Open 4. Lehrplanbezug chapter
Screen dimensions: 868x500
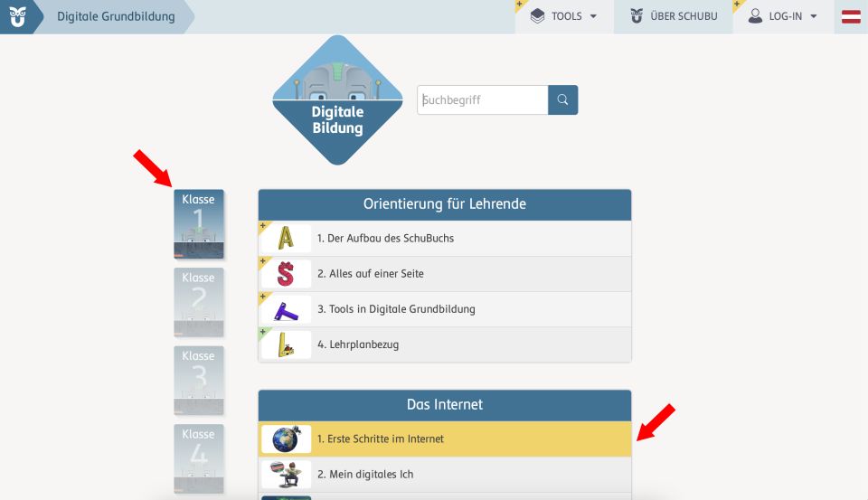point(357,344)
